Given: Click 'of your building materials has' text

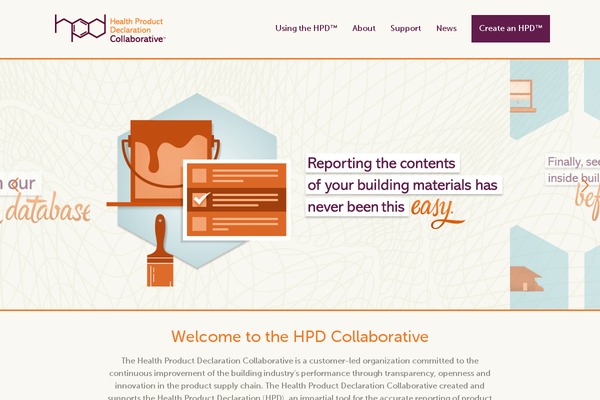Looking at the screenshot, I should (403, 185).
